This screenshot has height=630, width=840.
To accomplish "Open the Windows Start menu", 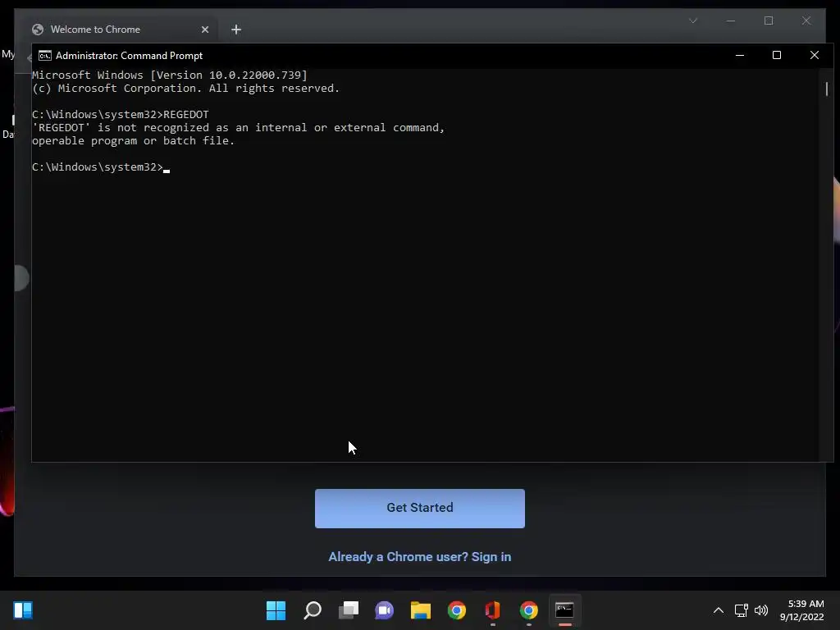I will tap(276, 610).
